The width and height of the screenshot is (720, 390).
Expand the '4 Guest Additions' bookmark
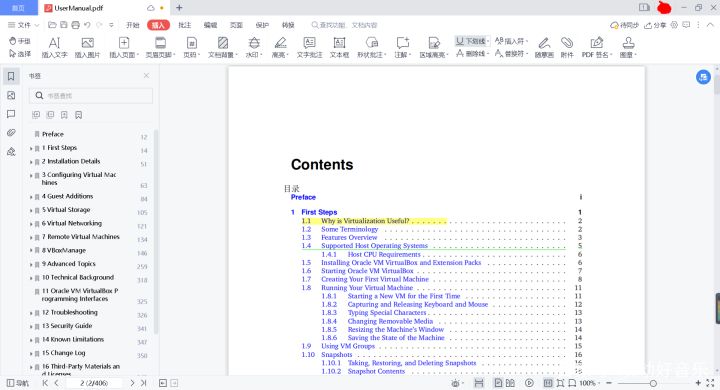tap(31, 197)
